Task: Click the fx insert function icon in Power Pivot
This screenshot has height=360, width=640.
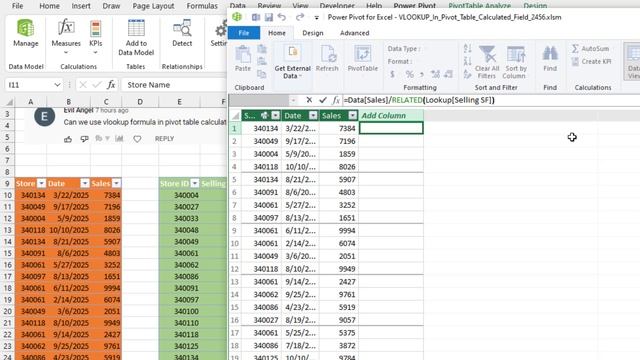Action: [x=336, y=100]
